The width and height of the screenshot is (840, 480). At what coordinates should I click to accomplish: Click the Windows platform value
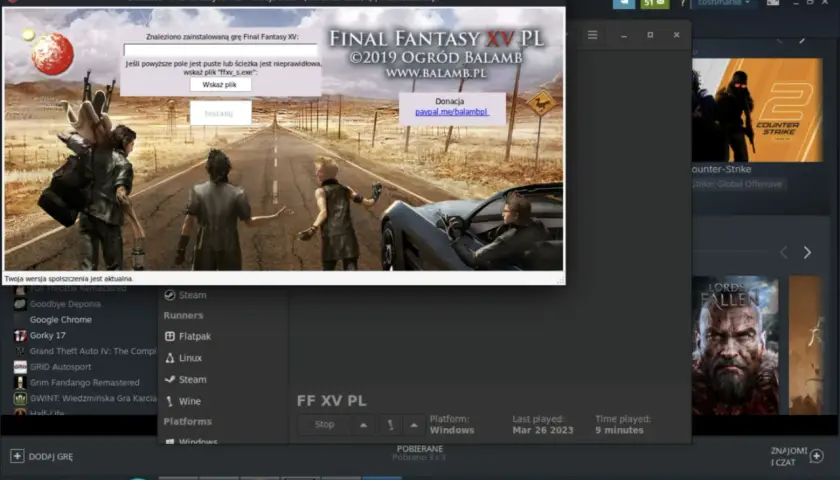(x=452, y=430)
